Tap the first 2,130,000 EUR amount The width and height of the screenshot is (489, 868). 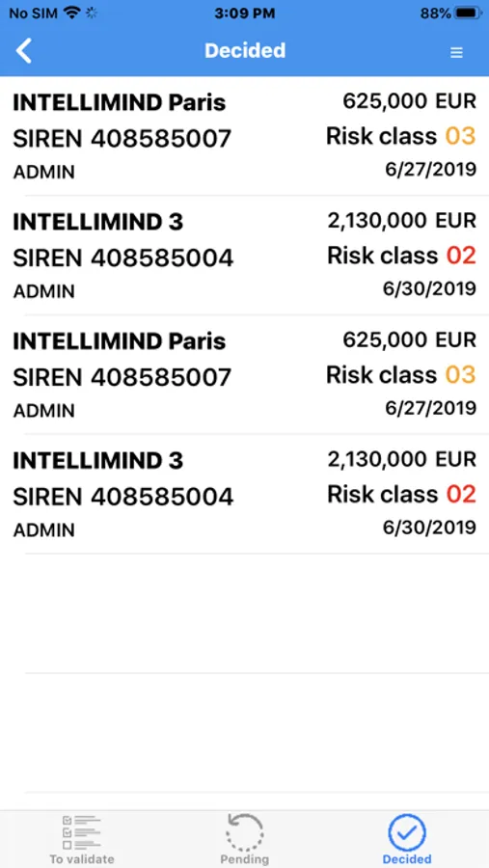point(401,220)
